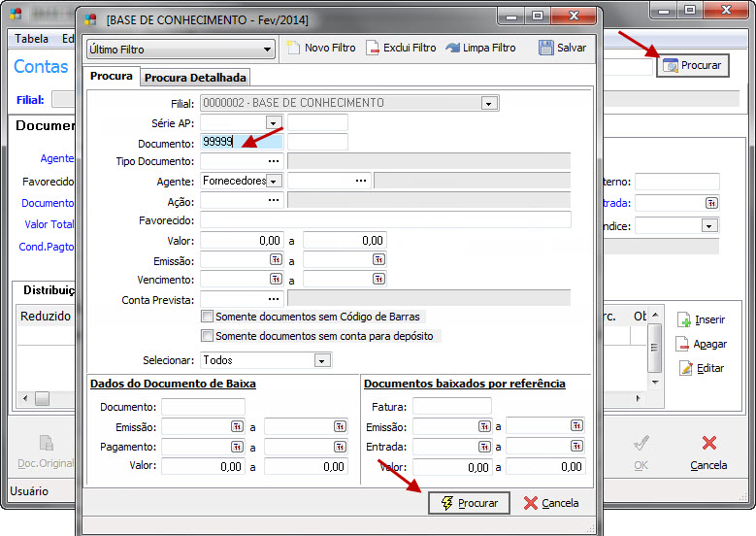The height and width of the screenshot is (536, 756).
Task: Click the Exclui Filtro icon
Action: [x=373, y=49]
